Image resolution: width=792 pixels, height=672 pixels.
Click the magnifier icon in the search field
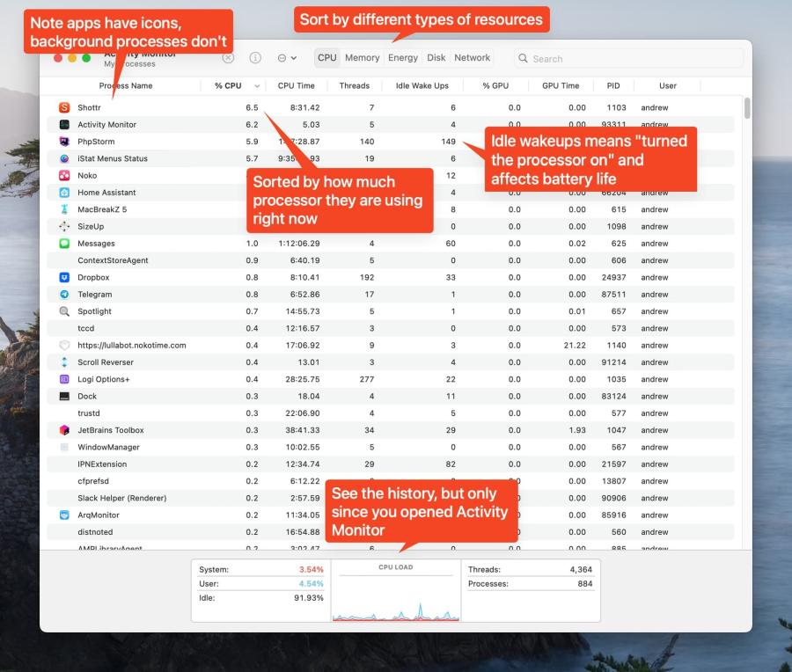[523, 58]
